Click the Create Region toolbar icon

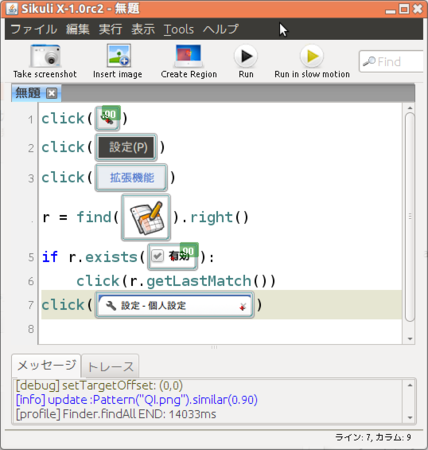tap(188, 56)
